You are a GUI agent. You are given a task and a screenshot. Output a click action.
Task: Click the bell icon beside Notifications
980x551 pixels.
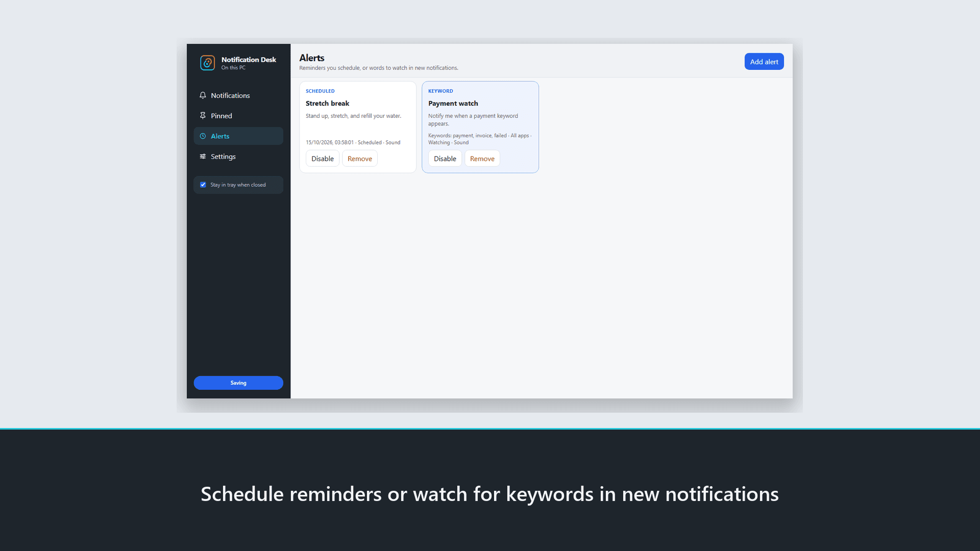pyautogui.click(x=203, y=95)
